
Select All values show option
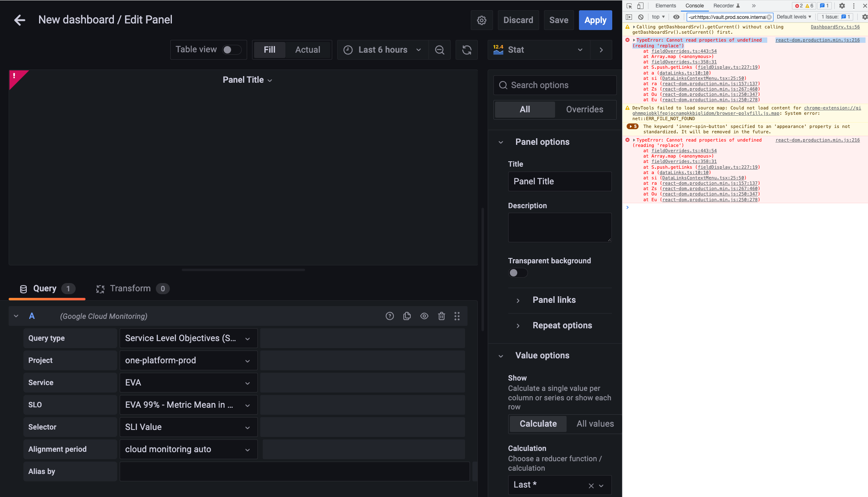(595, 424)
